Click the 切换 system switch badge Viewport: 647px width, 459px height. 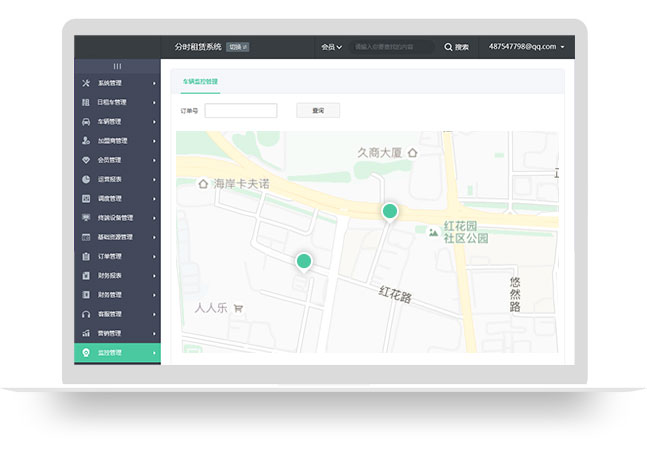pos(237,47)
